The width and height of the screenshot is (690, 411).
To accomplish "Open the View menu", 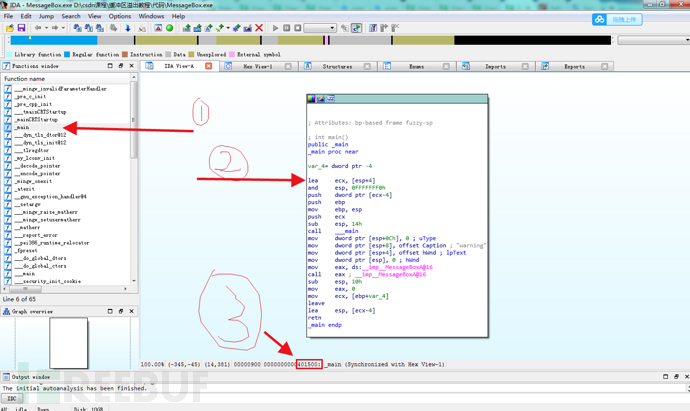I will click(x=95, y=16).
